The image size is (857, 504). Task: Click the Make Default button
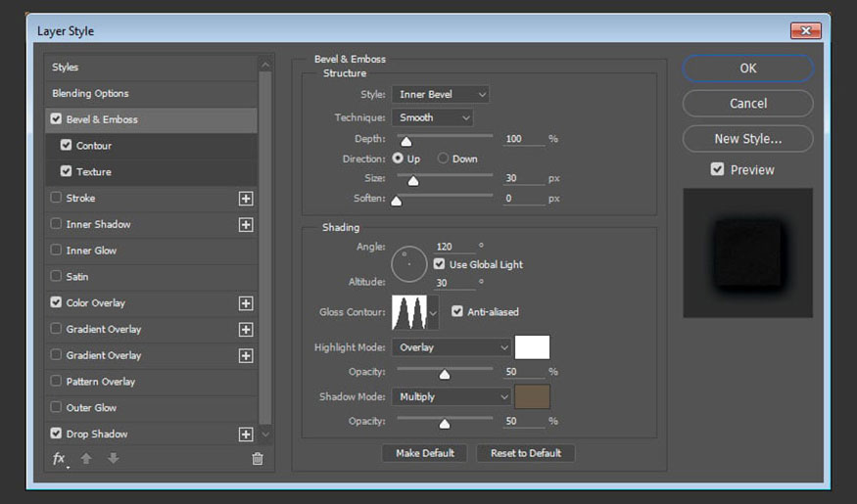(x=425, y=453)
